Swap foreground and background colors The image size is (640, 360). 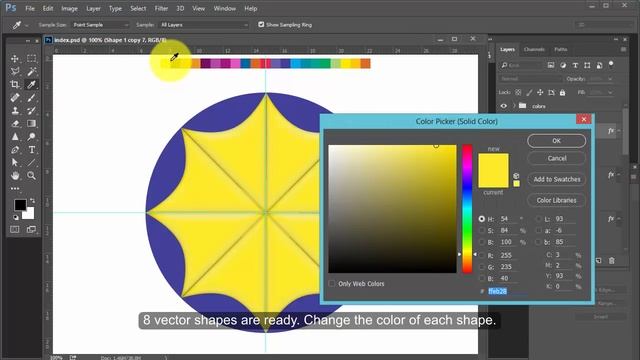coord(32,200)
